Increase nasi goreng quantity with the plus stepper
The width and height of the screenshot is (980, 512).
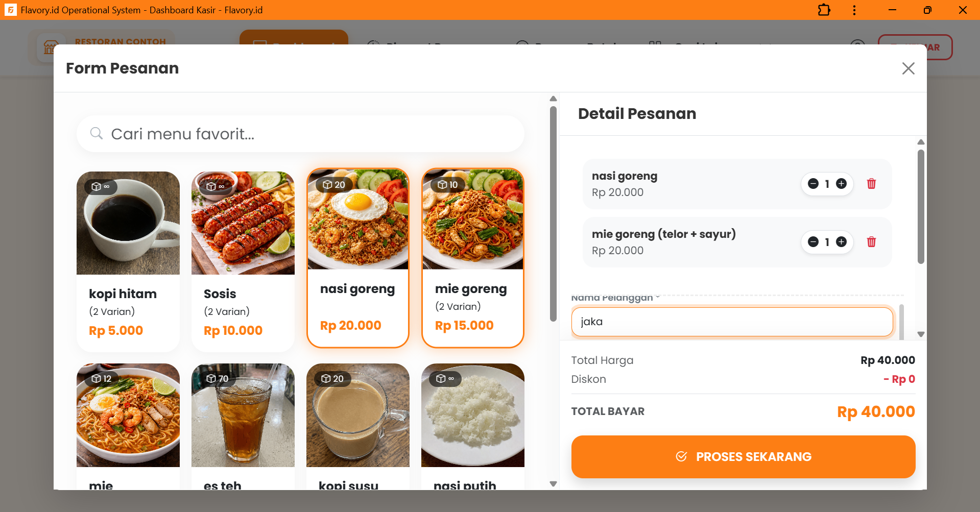(x=841, y=184)
